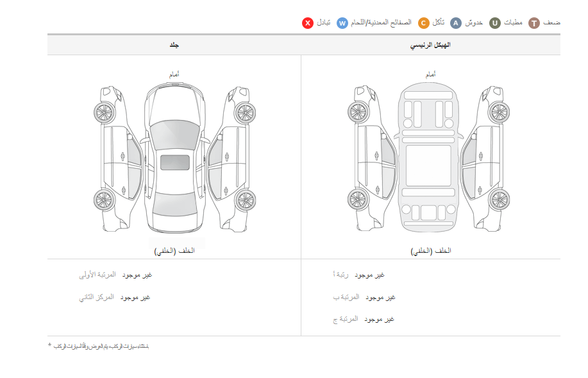Screen dimensions: 588x378
Task: Click the رتبة أ grade label
Action: 342,275
